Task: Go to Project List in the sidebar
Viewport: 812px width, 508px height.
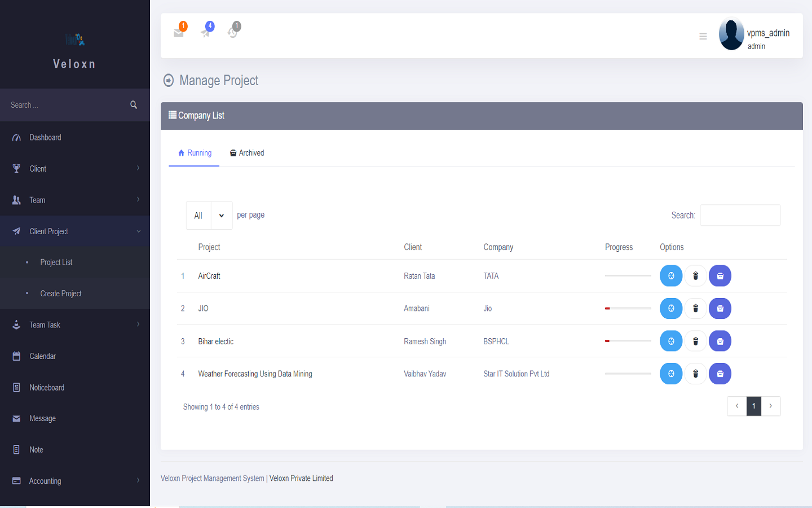Action: (x=56, y=262)
